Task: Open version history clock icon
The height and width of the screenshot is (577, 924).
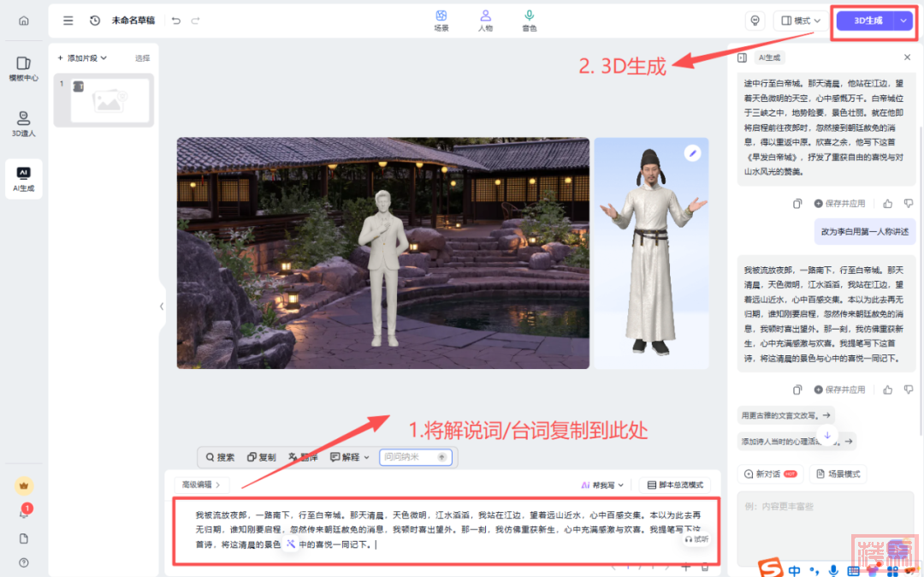Action: point(95,21)
